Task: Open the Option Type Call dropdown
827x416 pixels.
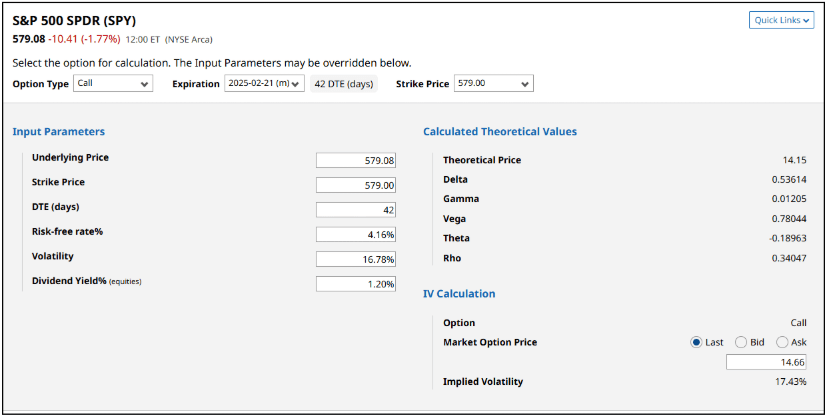Action: [113, 83]
